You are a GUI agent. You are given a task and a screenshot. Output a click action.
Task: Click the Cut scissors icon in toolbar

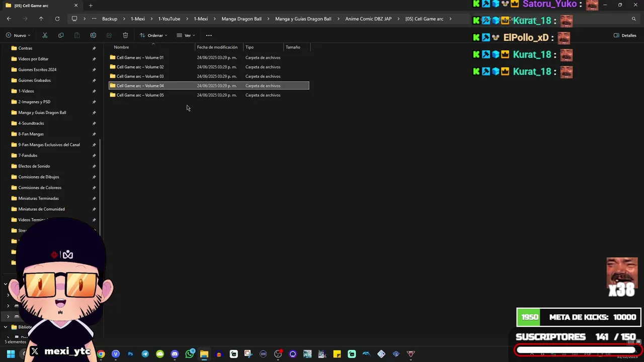pos(45,35)
